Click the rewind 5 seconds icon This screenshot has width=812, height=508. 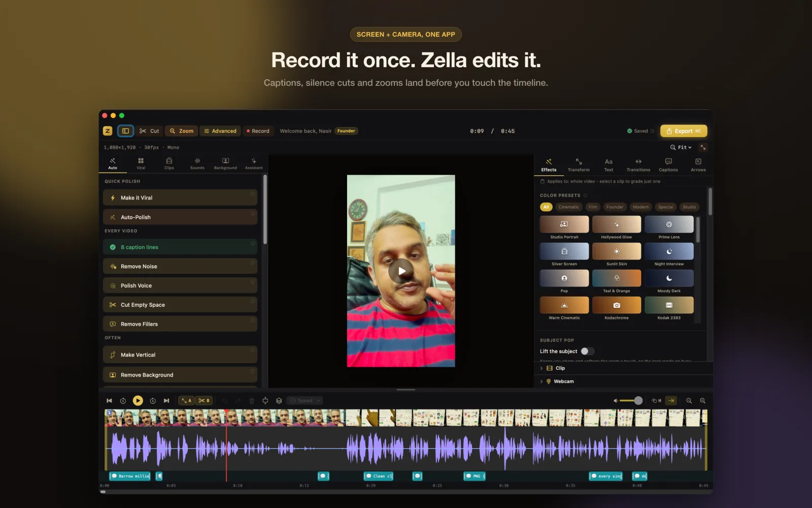point(123,401)
